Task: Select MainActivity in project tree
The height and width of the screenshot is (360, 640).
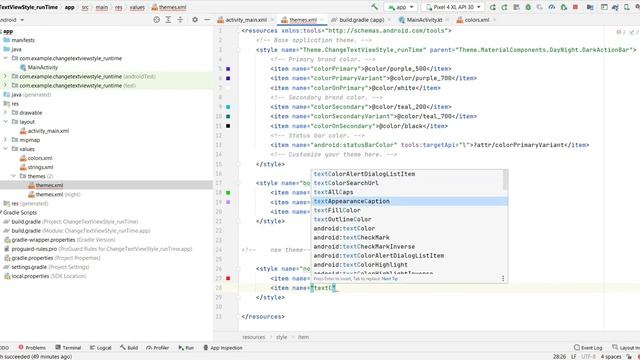Action: [x=42, y=67]
